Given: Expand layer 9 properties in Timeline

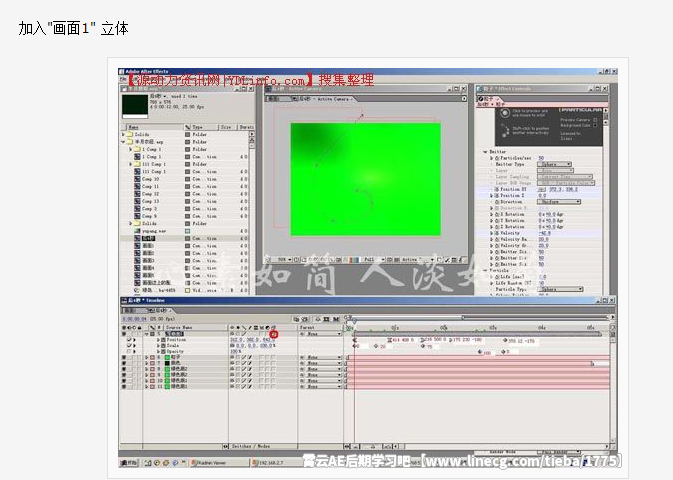Looking at the screenshot, I should pyautogui.click(x=147, y=375).
